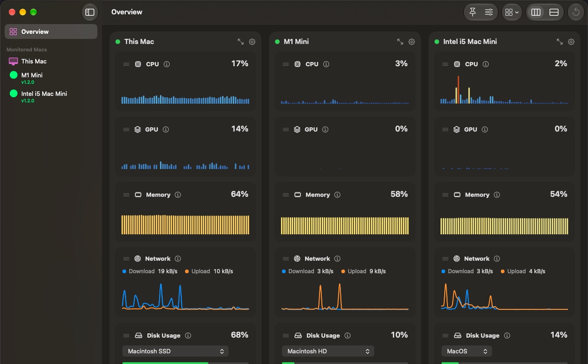Select M1 Mini in the sidebar
588x364 pixels.
tap(51, 78)
